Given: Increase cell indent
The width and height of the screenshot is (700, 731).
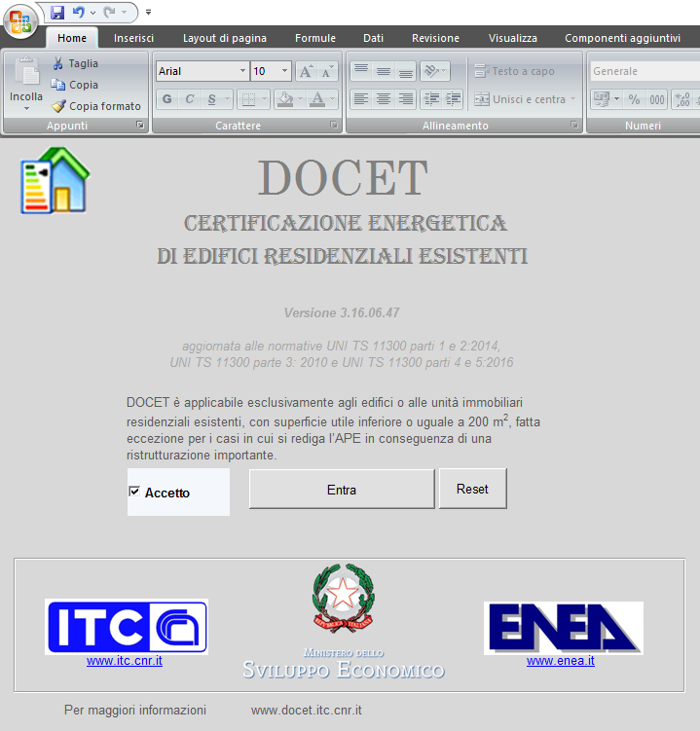Looking at the screenshot, I should (453, 99).
